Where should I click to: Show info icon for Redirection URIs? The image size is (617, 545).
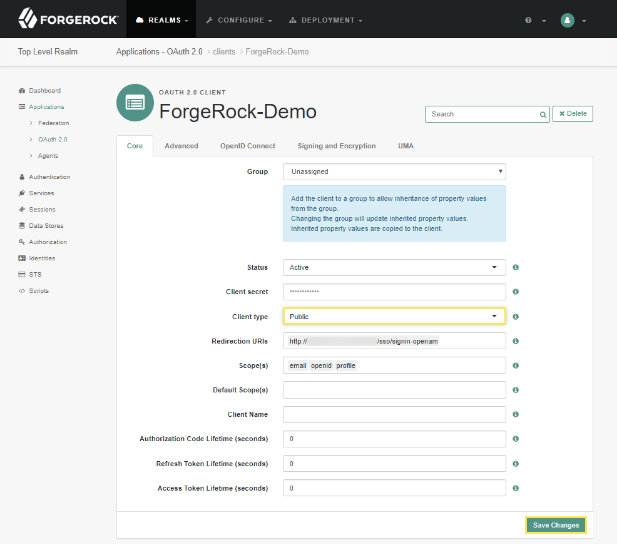point(515,341)
